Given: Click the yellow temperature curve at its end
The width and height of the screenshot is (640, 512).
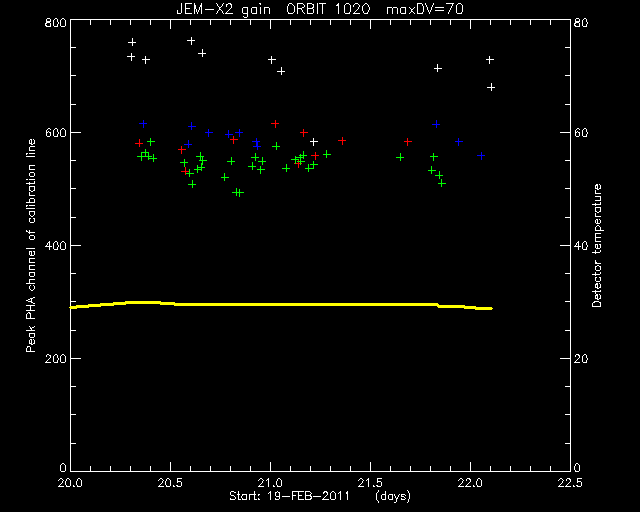Looking at the screenshot, I should tap(491, 308).
